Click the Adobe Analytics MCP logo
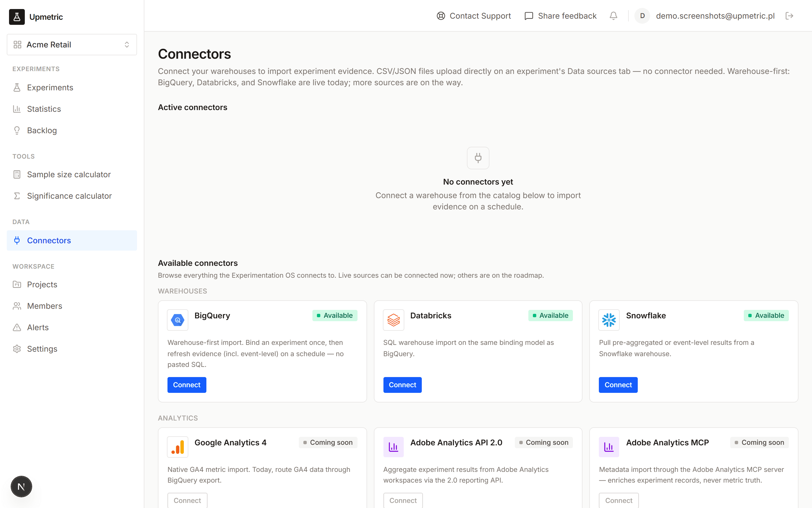This screenshot has height=508, width=812. point(609,447)
